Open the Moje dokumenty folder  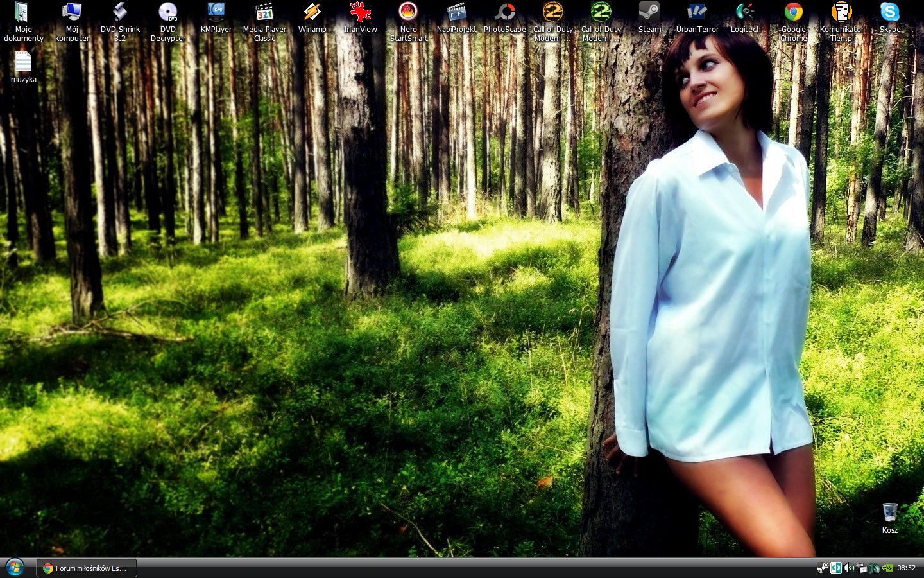23,13
